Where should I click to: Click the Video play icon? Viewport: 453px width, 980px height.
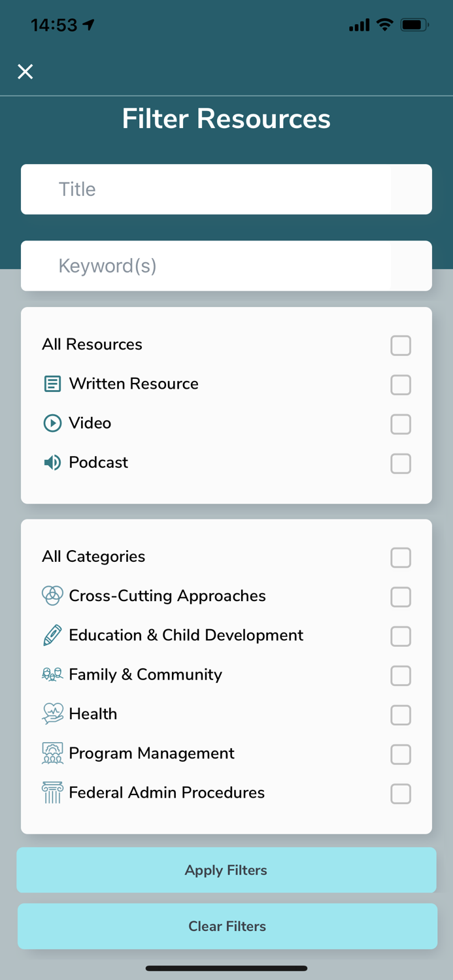point(52,423)
